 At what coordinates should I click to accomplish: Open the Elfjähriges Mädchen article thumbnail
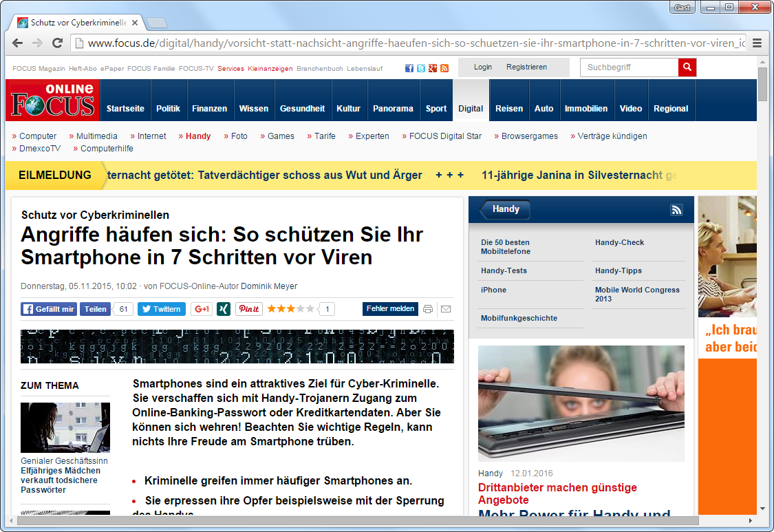pos(65,427)
